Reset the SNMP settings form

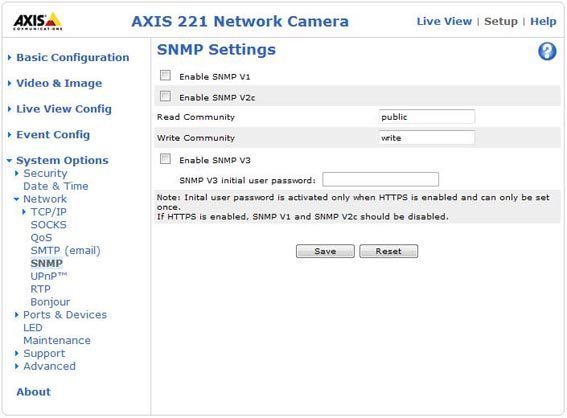pos(388,251)
